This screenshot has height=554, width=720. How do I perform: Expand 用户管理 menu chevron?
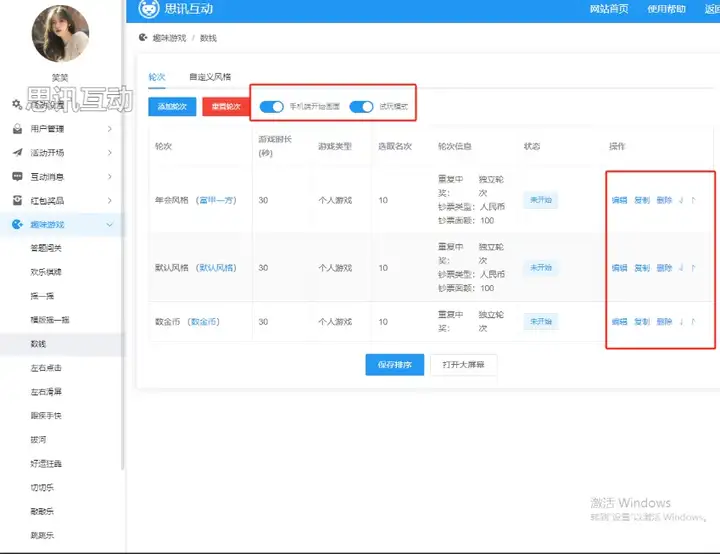click(110, 129)
